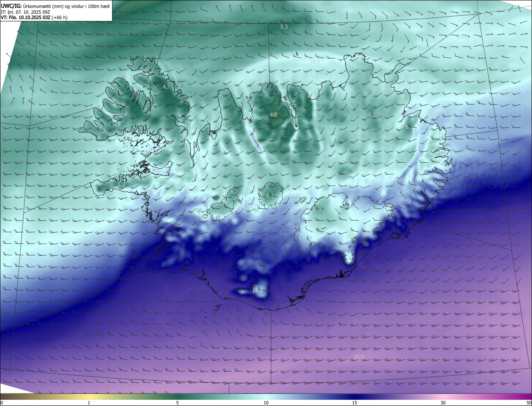Click the color scale at the 10 tick
The width and height of the screenshot is (532, 406).
[266, 403]
